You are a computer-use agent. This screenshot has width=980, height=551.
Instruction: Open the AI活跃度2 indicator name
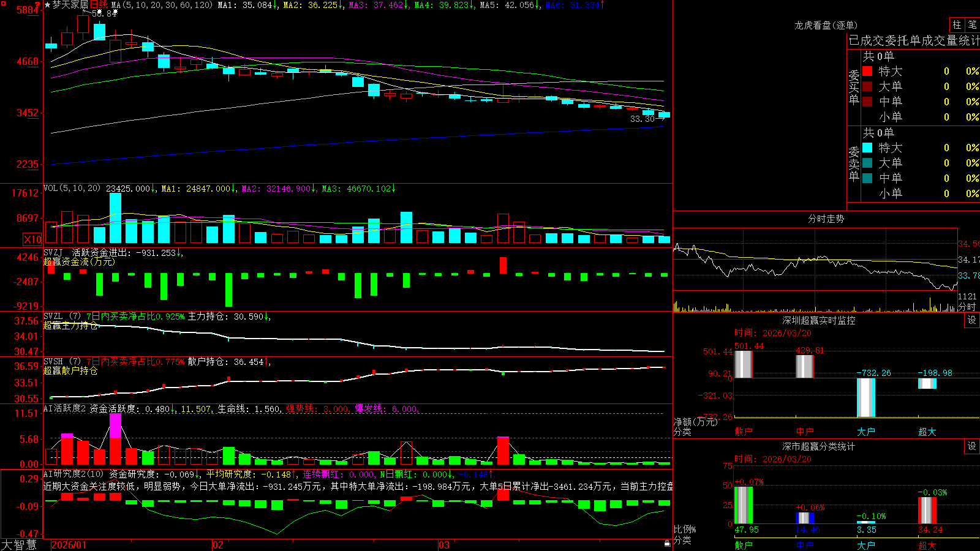tap(64, 408)
